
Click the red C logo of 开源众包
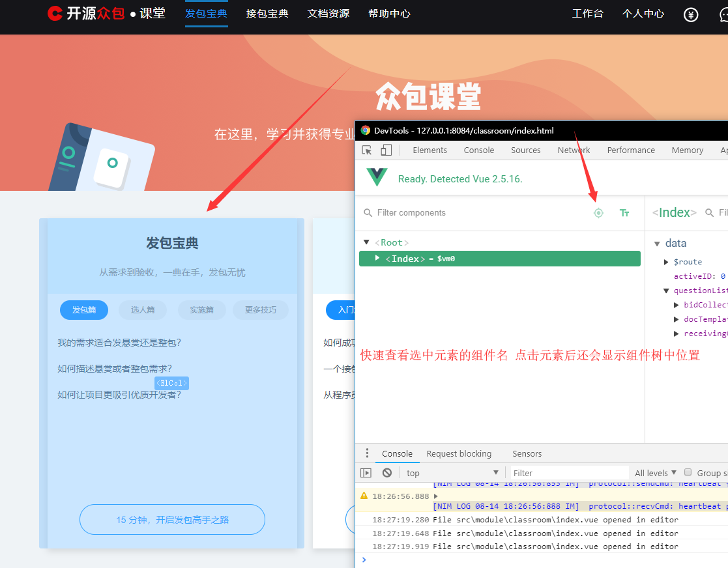click(55, 14)
